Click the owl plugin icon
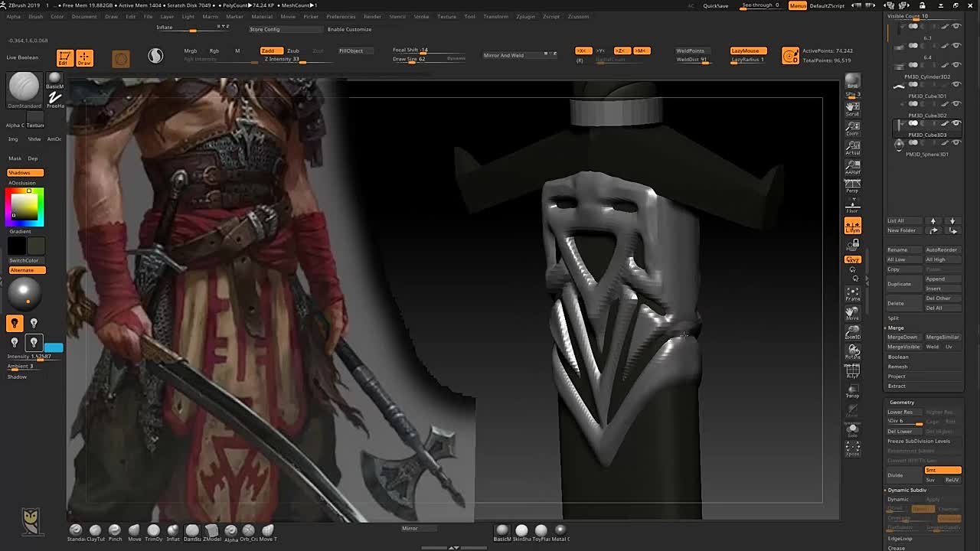This screenshot has height=551, width=980. (x=31, y=522)
